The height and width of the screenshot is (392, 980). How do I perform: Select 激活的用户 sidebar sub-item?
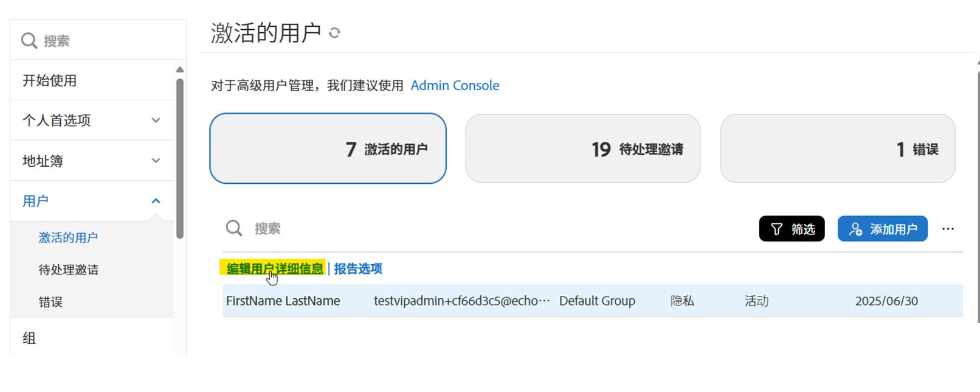[68, 237]
